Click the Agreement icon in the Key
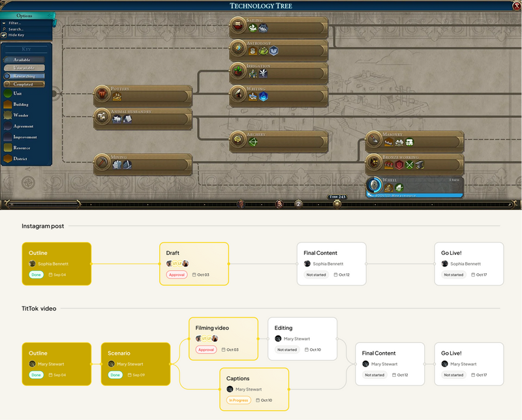Image resolution: width=522 pixels, height=420 pixels. 8,126
